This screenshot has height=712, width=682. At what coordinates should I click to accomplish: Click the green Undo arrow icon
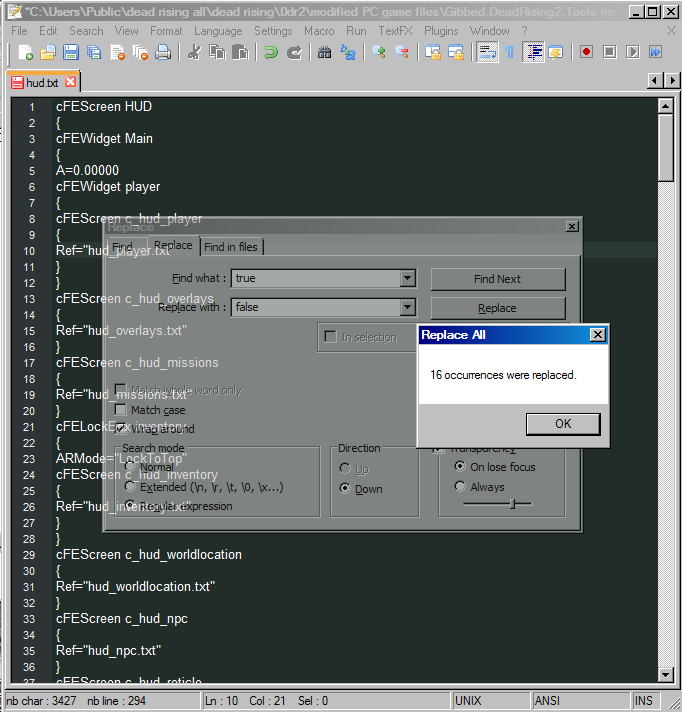(271, 52)
